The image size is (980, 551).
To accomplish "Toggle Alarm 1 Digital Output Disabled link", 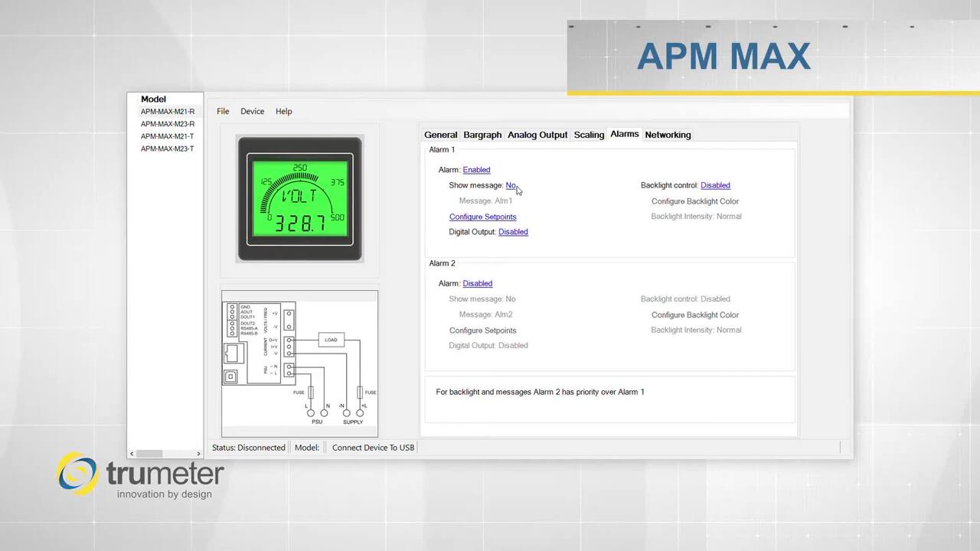I will [513, 232].
